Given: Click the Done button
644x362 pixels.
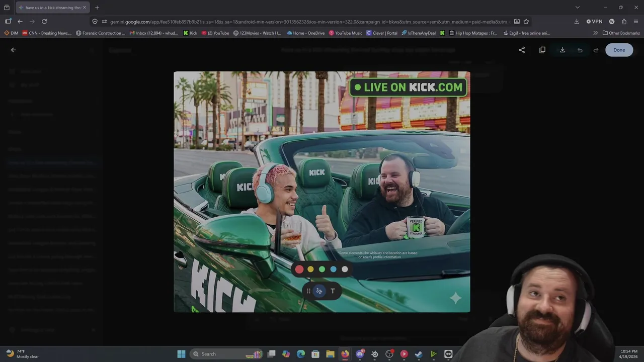Looking at the screenshot, I should pos(619,50).
